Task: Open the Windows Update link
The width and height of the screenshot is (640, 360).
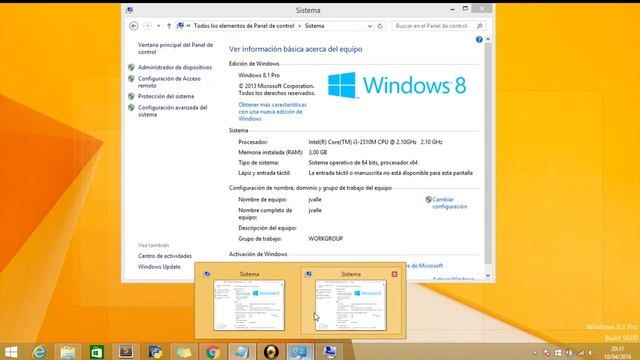Action: click(159, 267)
